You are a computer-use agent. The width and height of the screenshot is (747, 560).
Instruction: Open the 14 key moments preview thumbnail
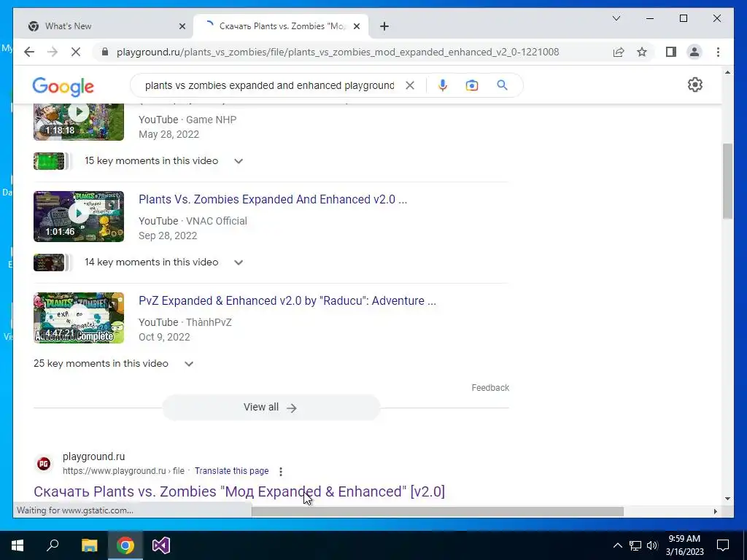[x=49, y=262]
